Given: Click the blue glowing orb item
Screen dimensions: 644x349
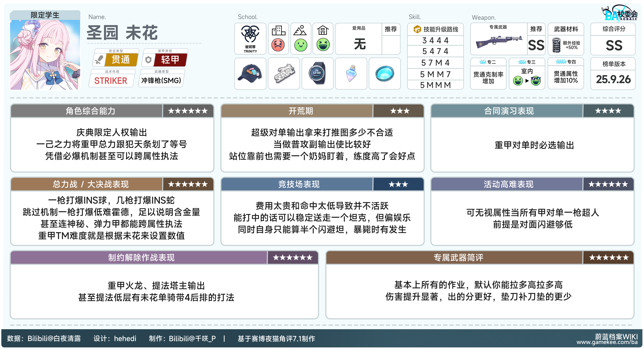Looking at the screenshot, I should pos(384,73).
